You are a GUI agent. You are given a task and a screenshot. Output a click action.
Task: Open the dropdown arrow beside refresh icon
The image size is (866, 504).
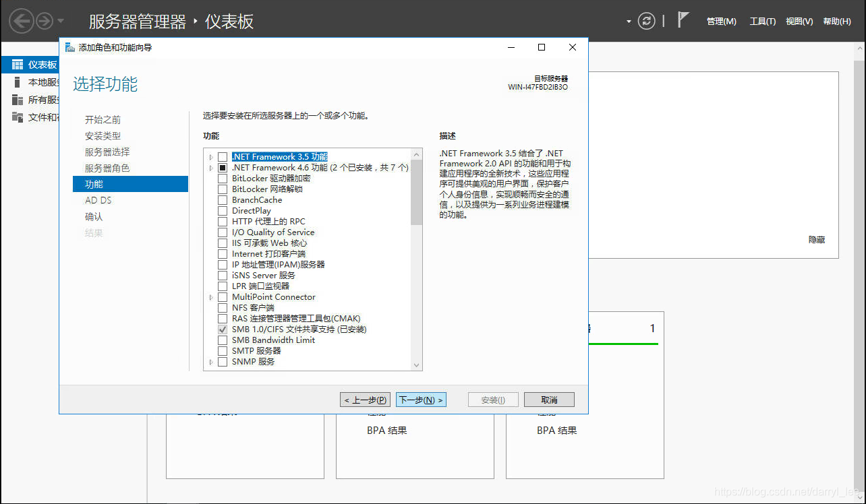tap(629, 22)
